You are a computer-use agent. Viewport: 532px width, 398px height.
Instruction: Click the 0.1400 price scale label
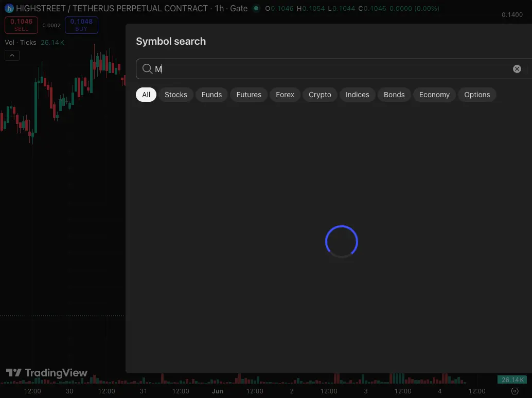512,14
